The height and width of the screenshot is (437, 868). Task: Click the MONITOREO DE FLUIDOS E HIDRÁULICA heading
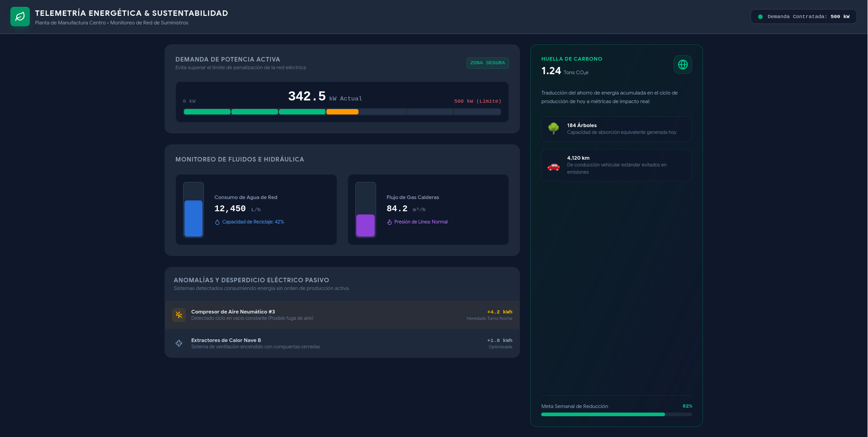click(x=240, y=159)
